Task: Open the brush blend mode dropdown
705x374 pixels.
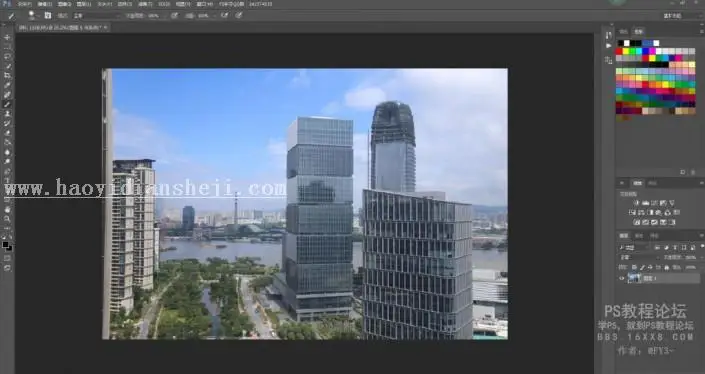Action: [x=96, y=15]
